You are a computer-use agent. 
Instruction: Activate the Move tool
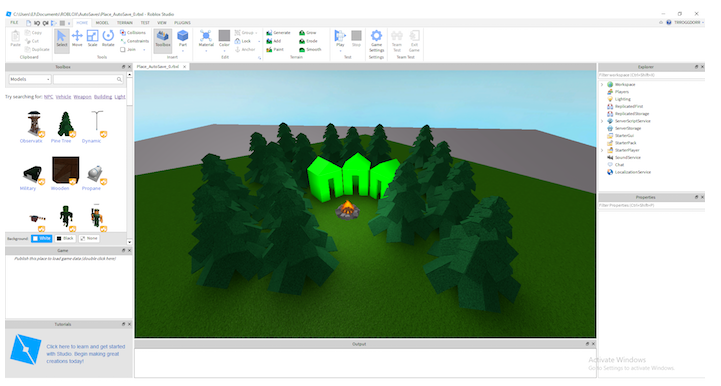pos(77,39)
